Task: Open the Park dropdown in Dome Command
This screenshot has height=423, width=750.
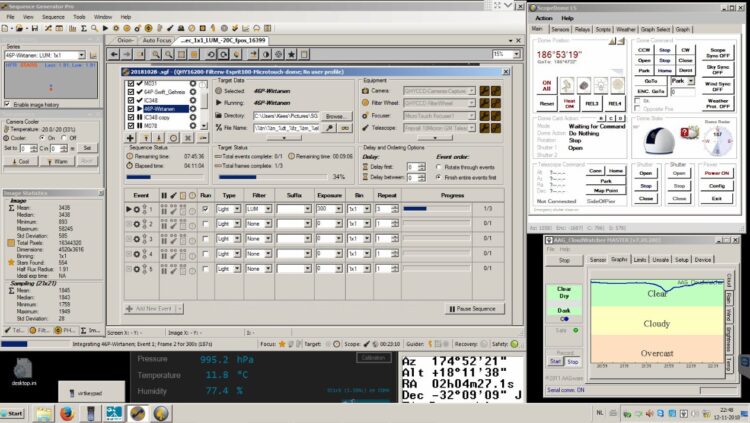Action: coord(691,81)
